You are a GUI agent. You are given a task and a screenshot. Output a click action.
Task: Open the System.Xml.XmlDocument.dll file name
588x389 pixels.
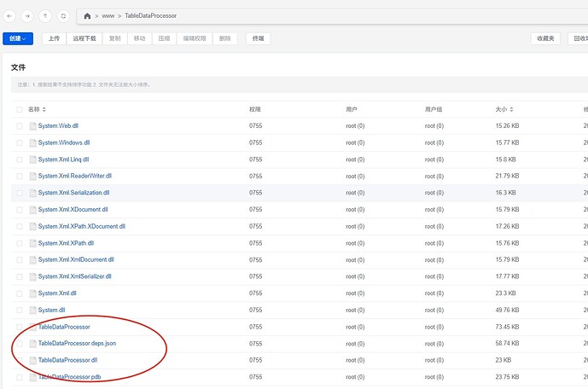tap(76, 259)
